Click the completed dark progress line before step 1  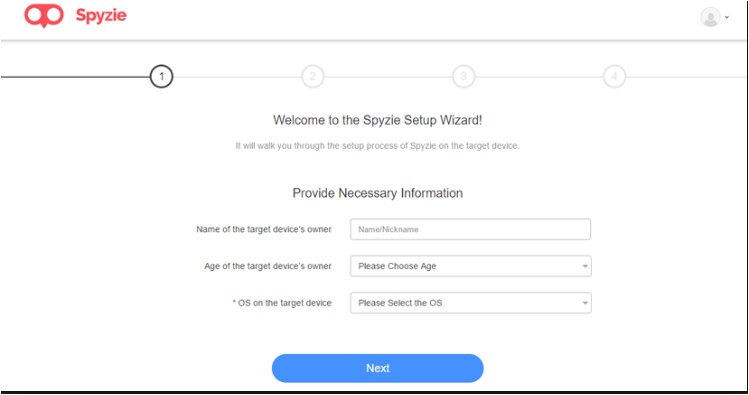click(75, 76)
